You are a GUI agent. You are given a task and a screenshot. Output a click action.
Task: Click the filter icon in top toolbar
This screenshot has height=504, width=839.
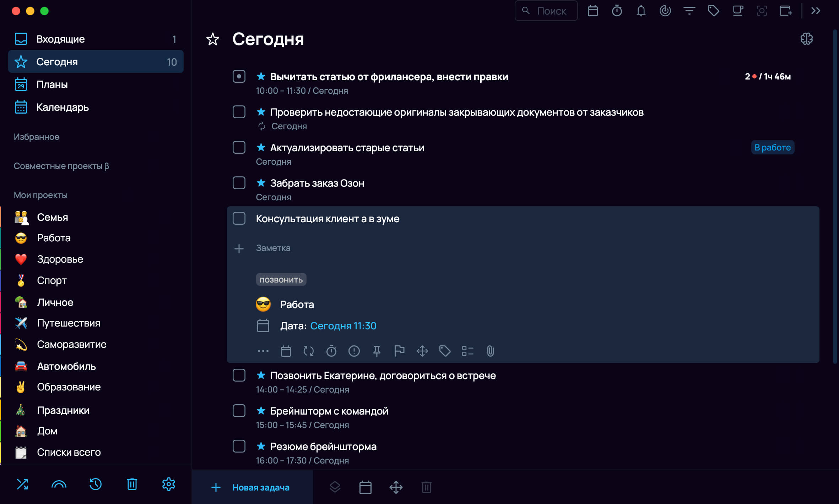point(689,11)
